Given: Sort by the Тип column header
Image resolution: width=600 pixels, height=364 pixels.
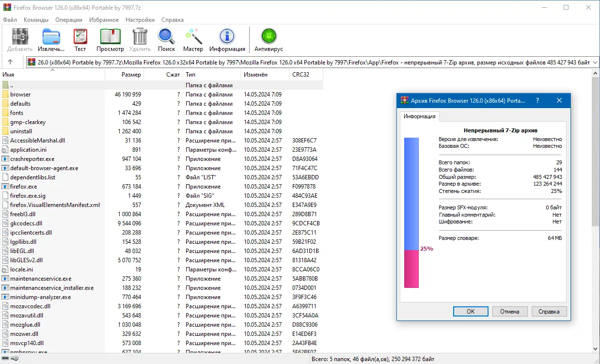Looking at the screenshot, I should tap(212, 75).
